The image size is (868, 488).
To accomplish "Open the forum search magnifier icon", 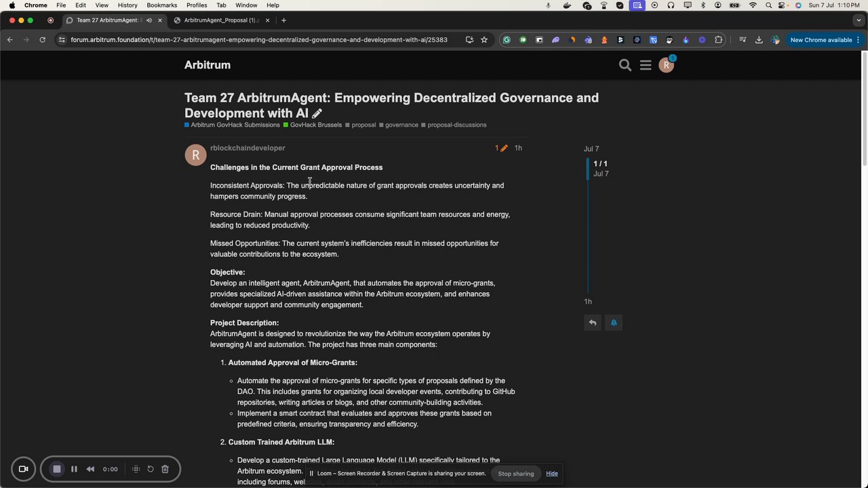I will click(625, 65).
